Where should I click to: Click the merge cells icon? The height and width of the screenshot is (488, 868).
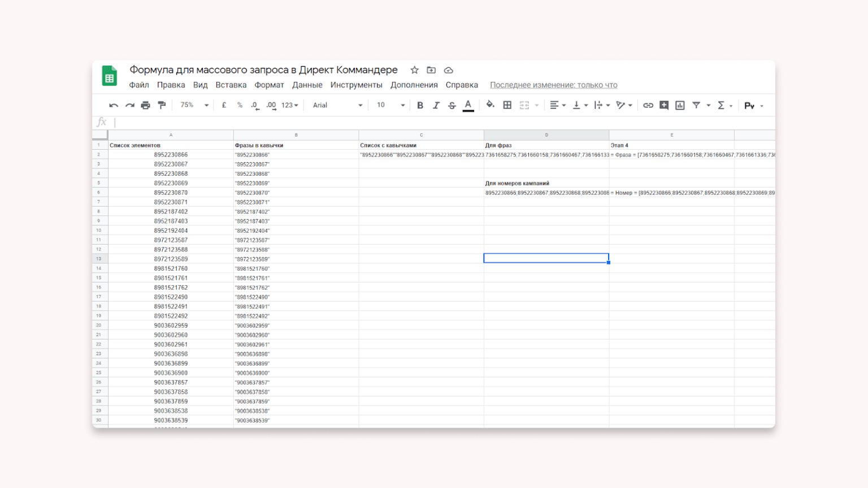coord(524,105)
